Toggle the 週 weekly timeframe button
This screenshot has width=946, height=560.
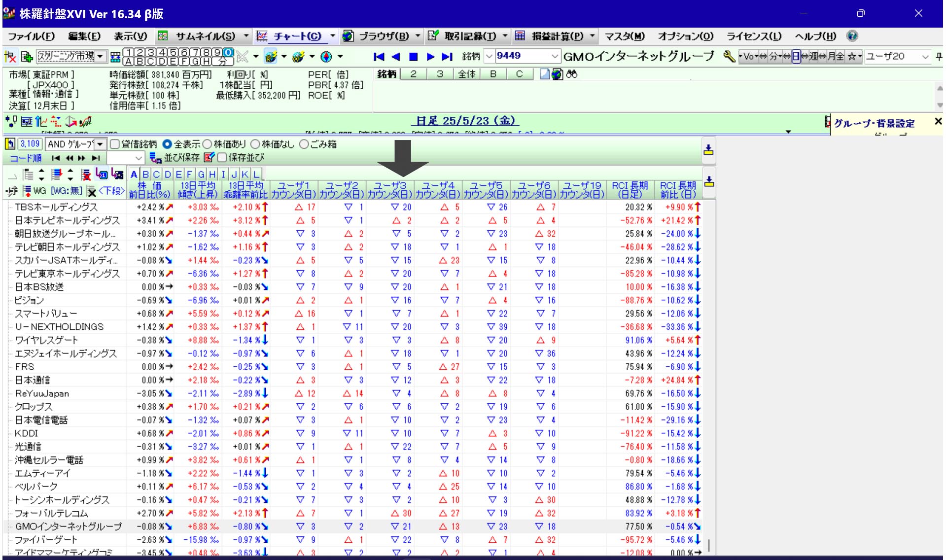click(813, 57)
